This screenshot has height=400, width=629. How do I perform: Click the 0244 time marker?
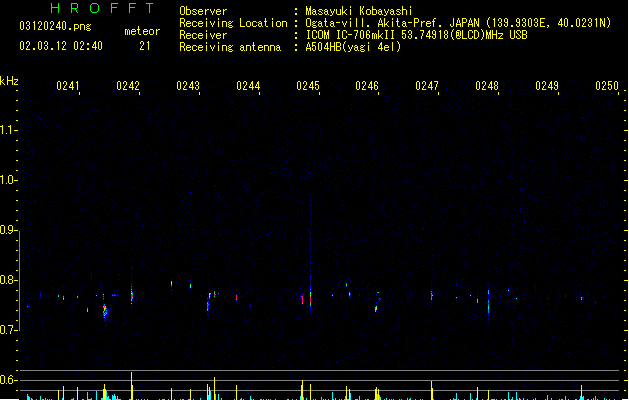click(248, 86)
